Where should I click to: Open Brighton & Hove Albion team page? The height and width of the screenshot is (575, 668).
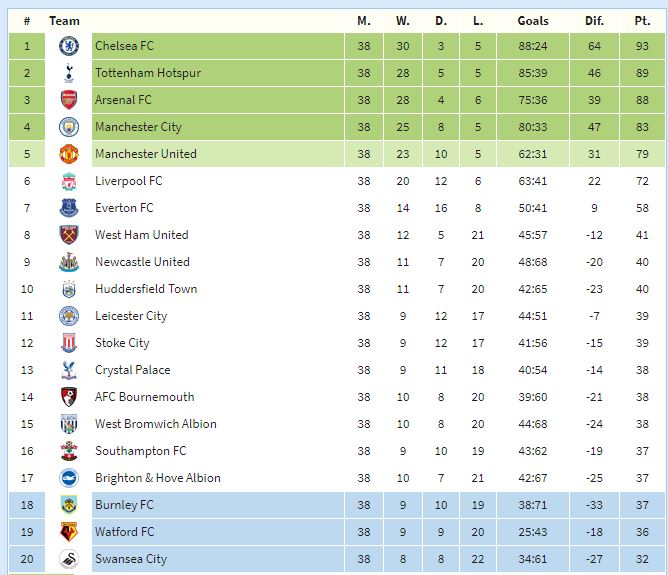click(x=158, y=478)
